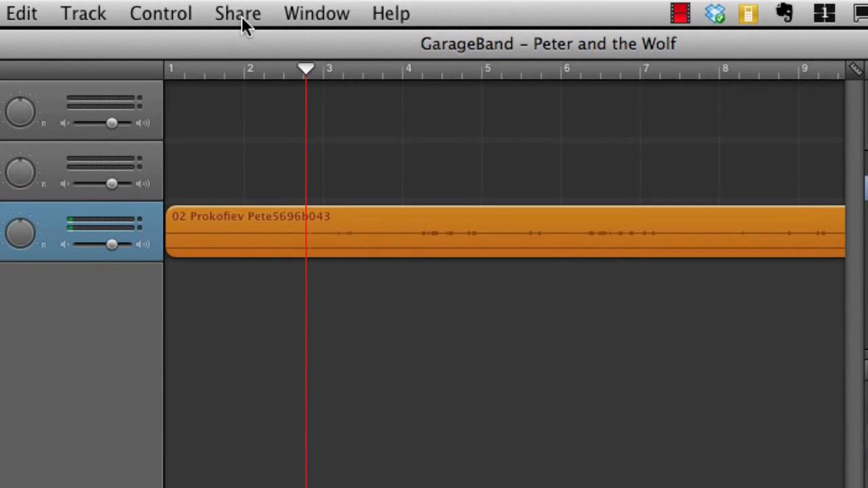The width and height of the screenshot is (868, 488).
Task: Click the level meter on the second track
Action: point(100,163)
